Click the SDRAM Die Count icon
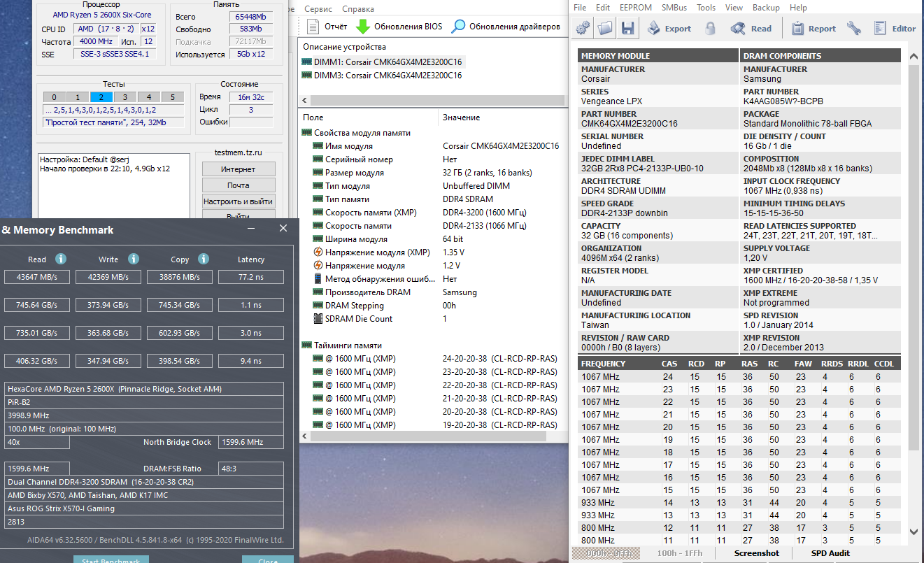This screenshot has width=924, height=563. pos(318,319)
